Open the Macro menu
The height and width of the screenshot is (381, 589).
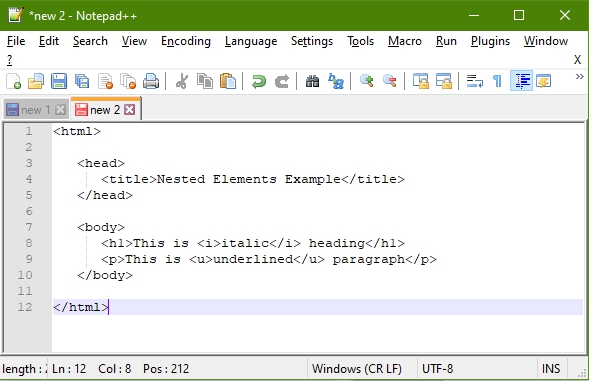point(405,41)
